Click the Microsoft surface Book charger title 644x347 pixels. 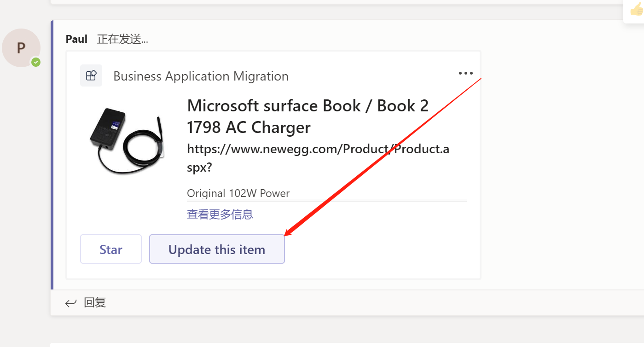[x=307, y=116]
